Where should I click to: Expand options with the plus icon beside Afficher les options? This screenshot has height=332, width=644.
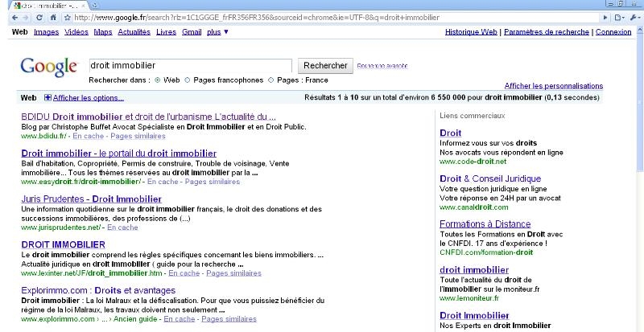pyautogui.click(x=47, y=98)
